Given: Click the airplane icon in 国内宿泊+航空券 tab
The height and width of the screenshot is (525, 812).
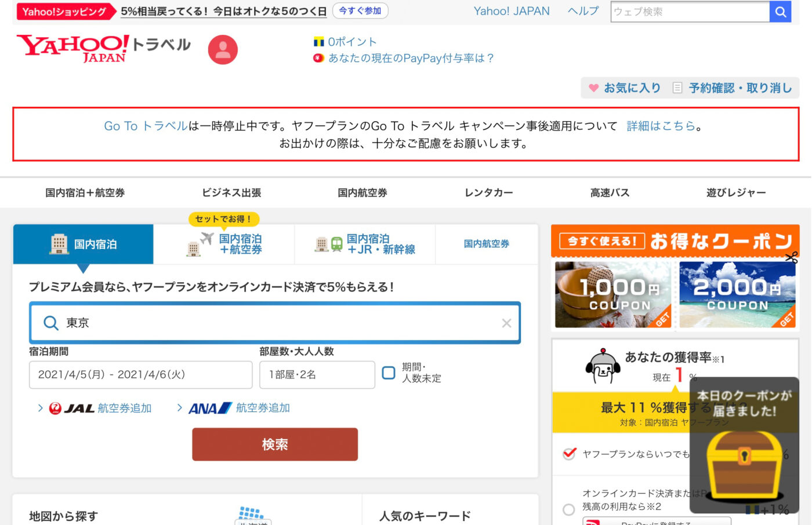Looking at the screenshot, I should (206, 238).
